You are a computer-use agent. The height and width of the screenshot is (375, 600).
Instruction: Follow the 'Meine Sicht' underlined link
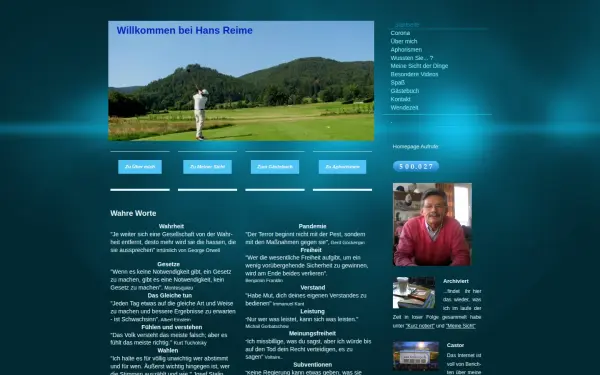[461, 326]
